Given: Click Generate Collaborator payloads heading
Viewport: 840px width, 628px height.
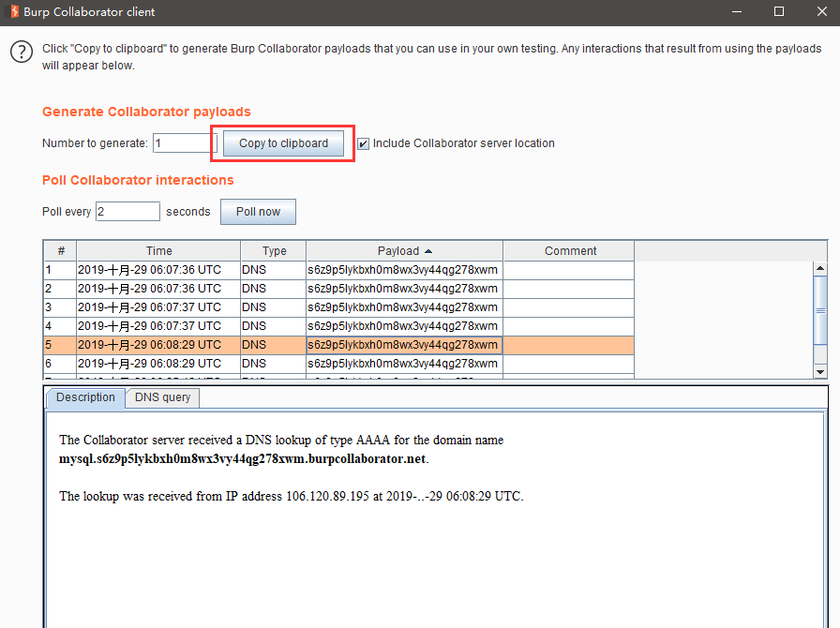Looking at the screenshot, I should point(146,112).
